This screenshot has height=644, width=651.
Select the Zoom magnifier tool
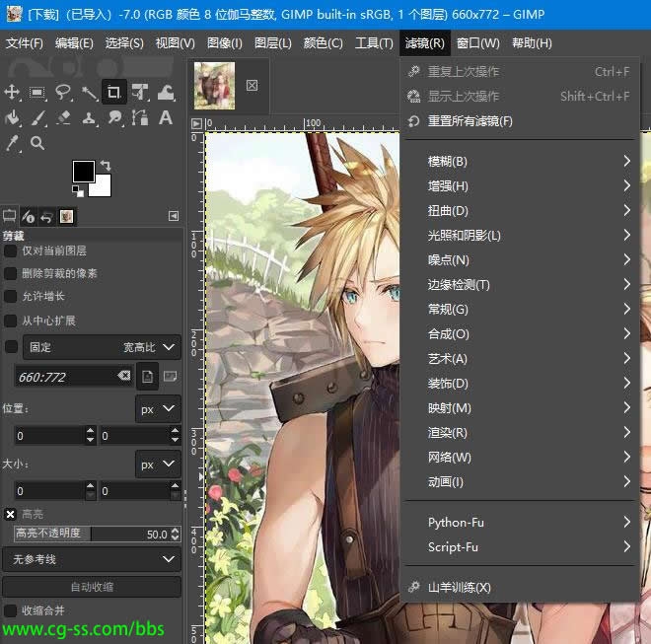(37, 144)
